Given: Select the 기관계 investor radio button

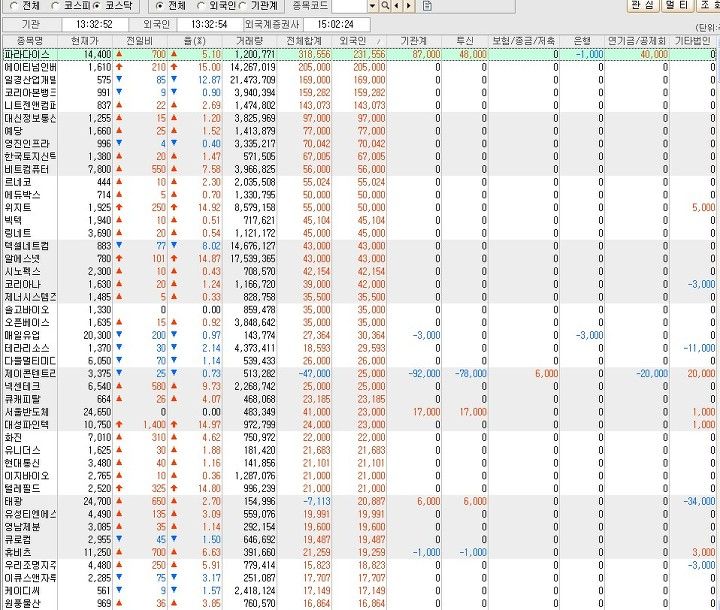Looking at the screenshot, I should point(242,6).
